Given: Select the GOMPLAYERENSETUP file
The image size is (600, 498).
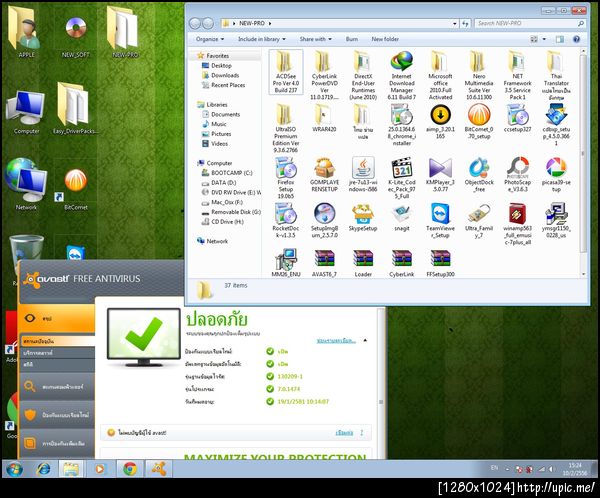Looking at the screenshot, I should [x=324, y=175].
